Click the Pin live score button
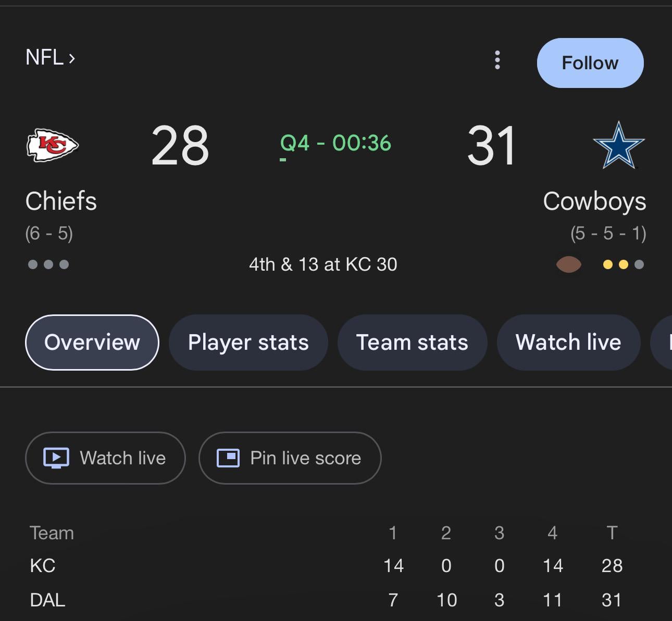Screen dimensions: 672x621 (x=290, y=458)
